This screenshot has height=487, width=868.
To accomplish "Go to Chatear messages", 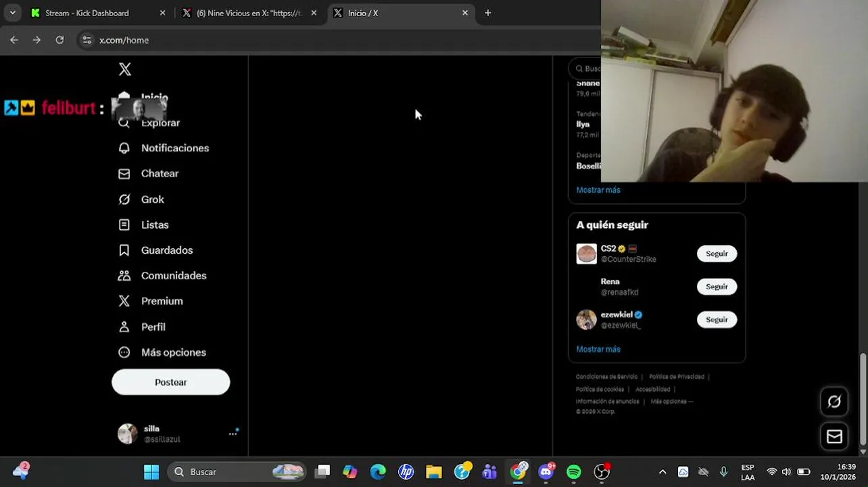I will coord(149,174).
